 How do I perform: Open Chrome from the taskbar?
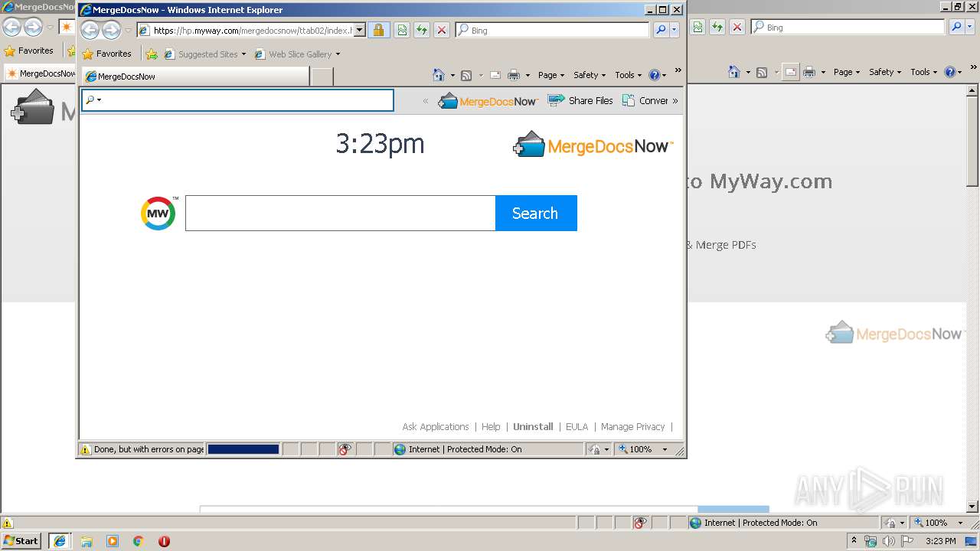click(139, 541)
